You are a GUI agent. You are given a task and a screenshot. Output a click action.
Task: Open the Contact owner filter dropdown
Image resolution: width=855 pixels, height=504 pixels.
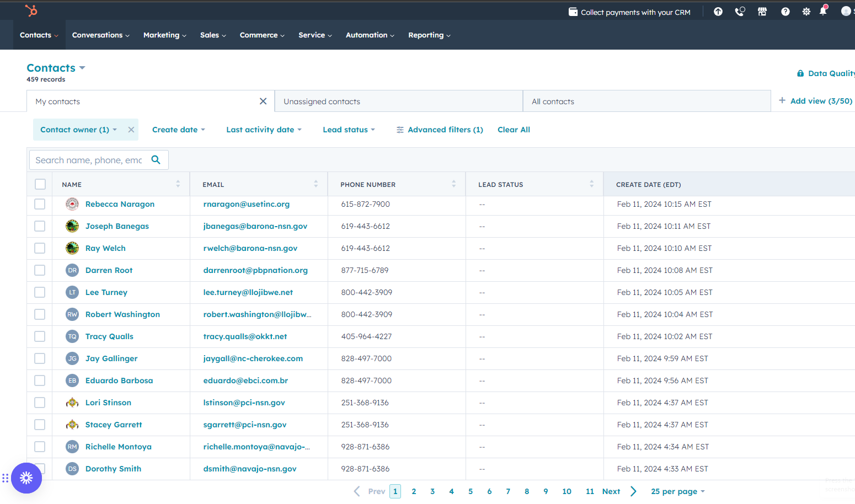tap(78, 130)
